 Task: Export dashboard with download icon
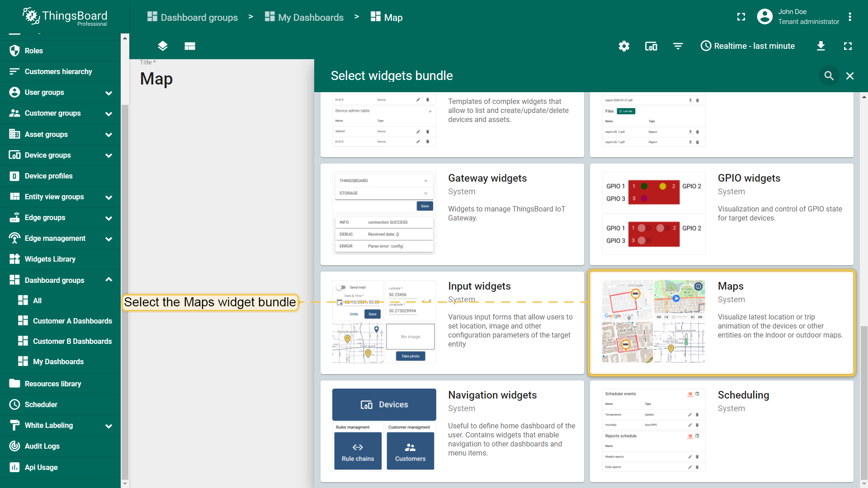821,46
